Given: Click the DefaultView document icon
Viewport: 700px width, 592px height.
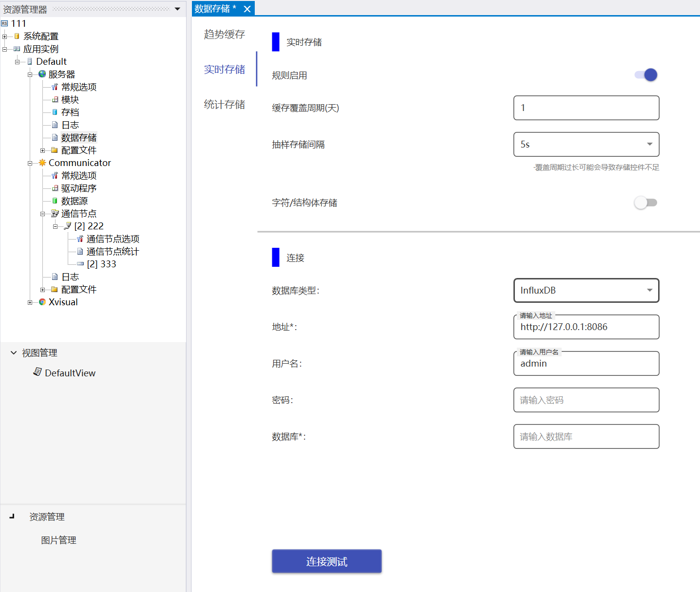Looking at the screenshot, I should (37, 372).
